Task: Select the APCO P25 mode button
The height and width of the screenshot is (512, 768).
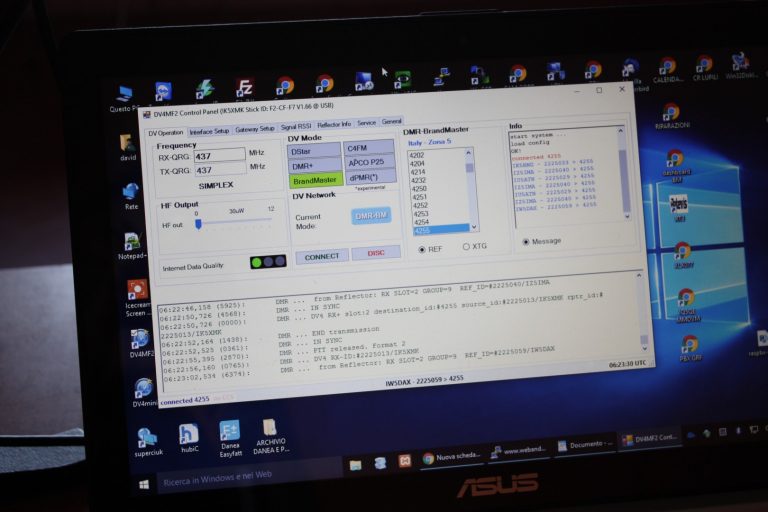Action: pyautogui.click(x=370, y=162)
